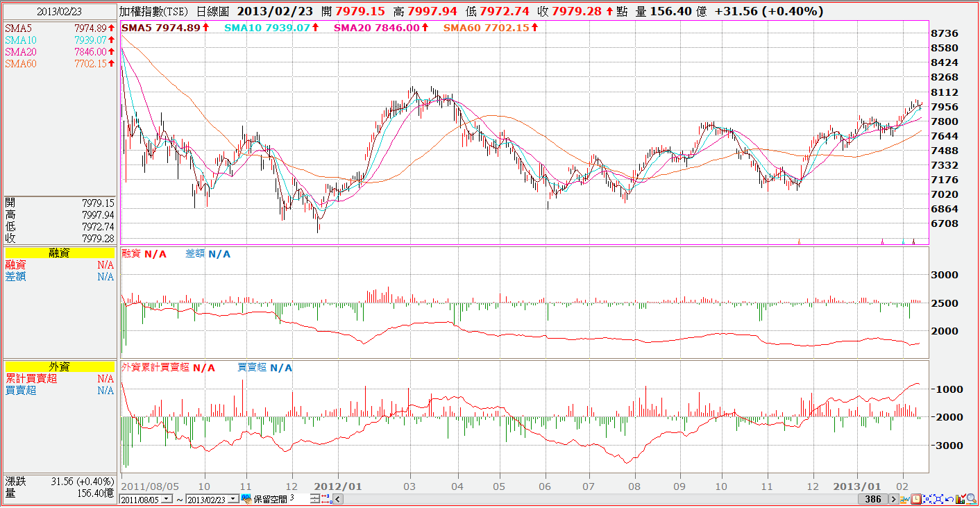Click the 累計買賣超 row in left panel

pyautogui.click(x=59, y=379)
